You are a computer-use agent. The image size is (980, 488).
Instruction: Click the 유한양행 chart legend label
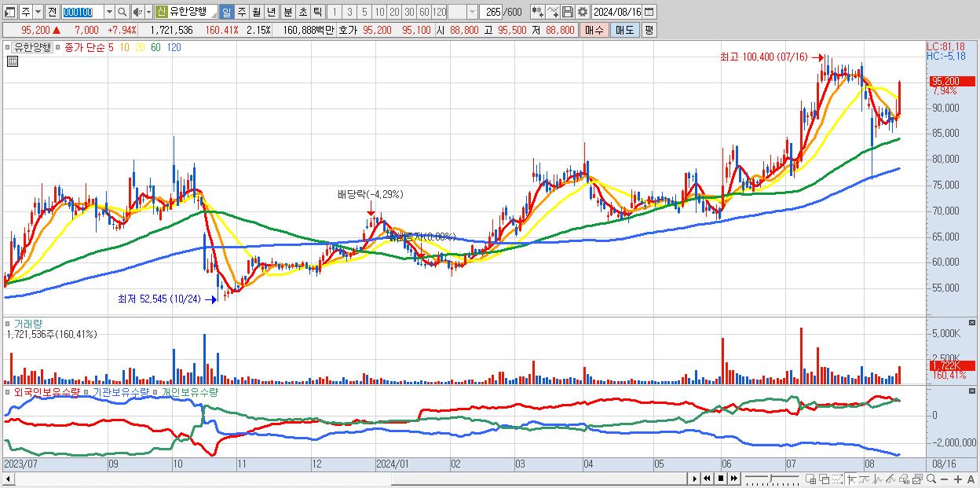(33, 47)
